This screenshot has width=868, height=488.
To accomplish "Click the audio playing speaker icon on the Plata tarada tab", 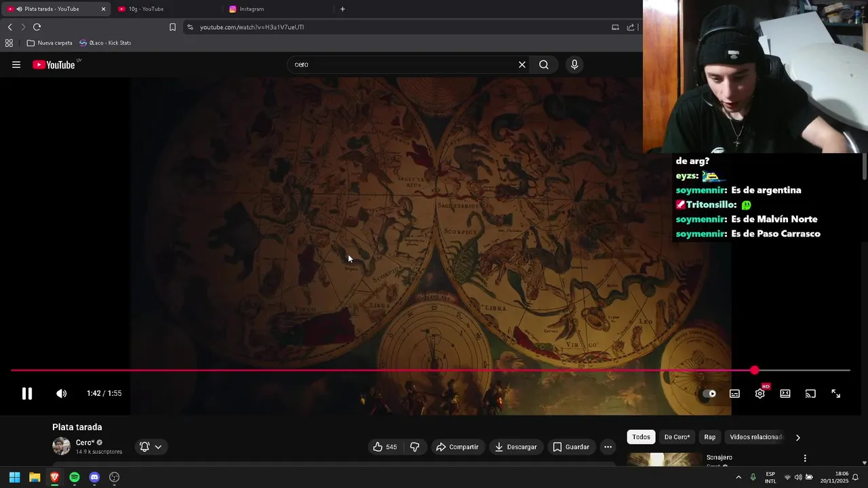I will pyautogui.click(x=19, y=9).
